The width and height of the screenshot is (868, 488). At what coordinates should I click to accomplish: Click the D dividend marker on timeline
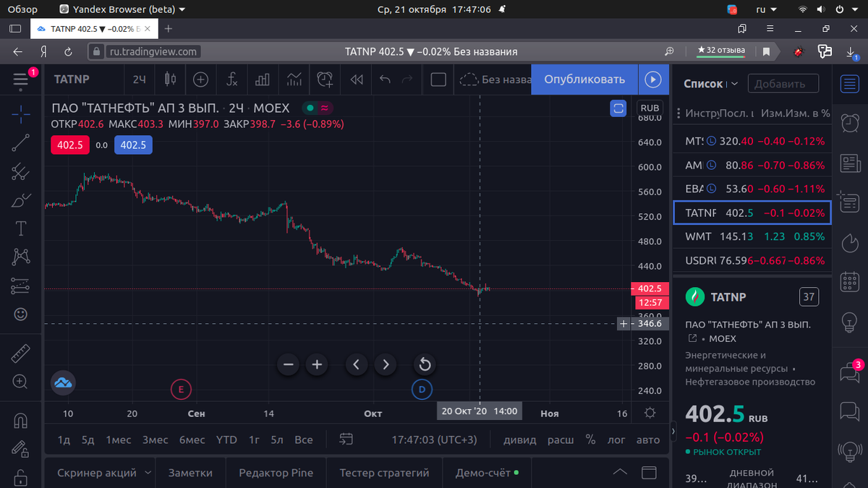(x=422, y=390)
